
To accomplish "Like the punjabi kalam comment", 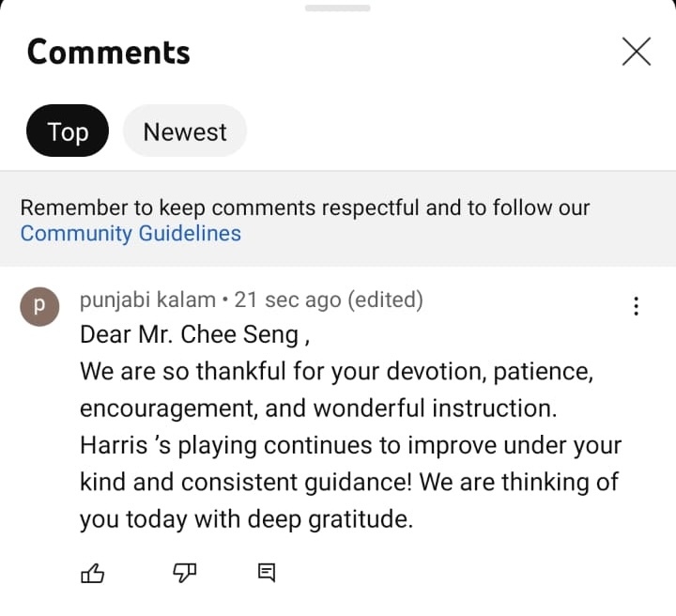I will tap(93, 573).
